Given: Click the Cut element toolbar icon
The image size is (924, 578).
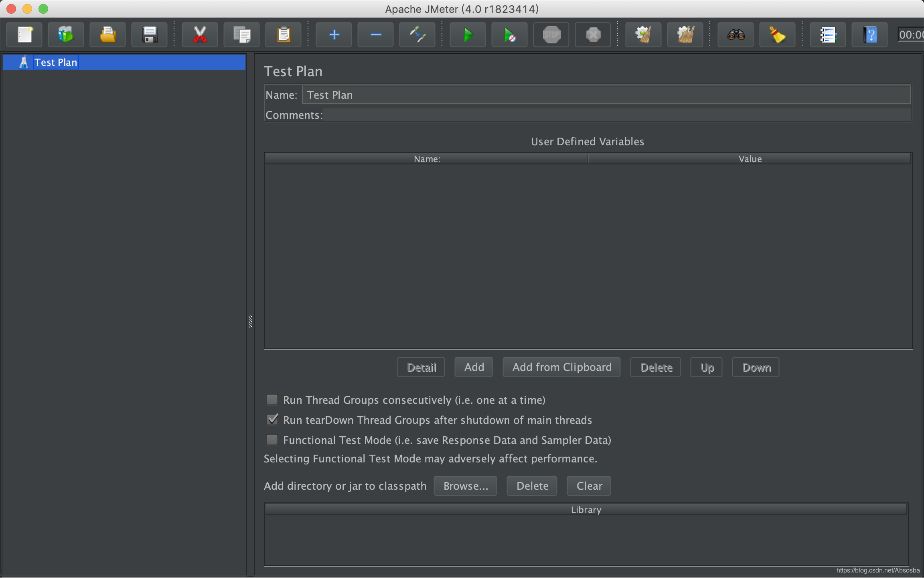Looking at the screenshot, I should [201, 34].
